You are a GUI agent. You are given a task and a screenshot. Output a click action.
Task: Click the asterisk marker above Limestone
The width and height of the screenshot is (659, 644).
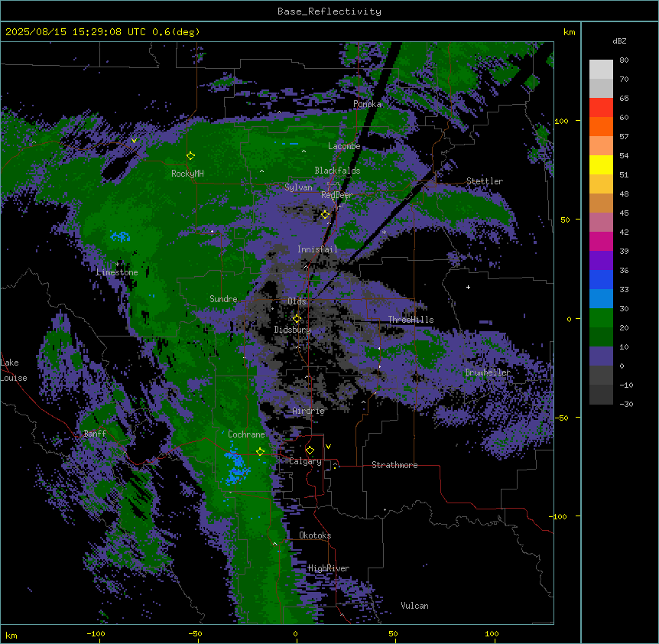pyautogui.click(x=117, y=265)
